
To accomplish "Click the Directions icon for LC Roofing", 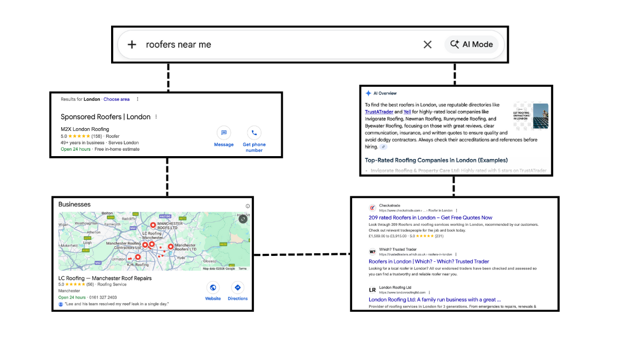I will pyautogui.click(x=237, y=288).
